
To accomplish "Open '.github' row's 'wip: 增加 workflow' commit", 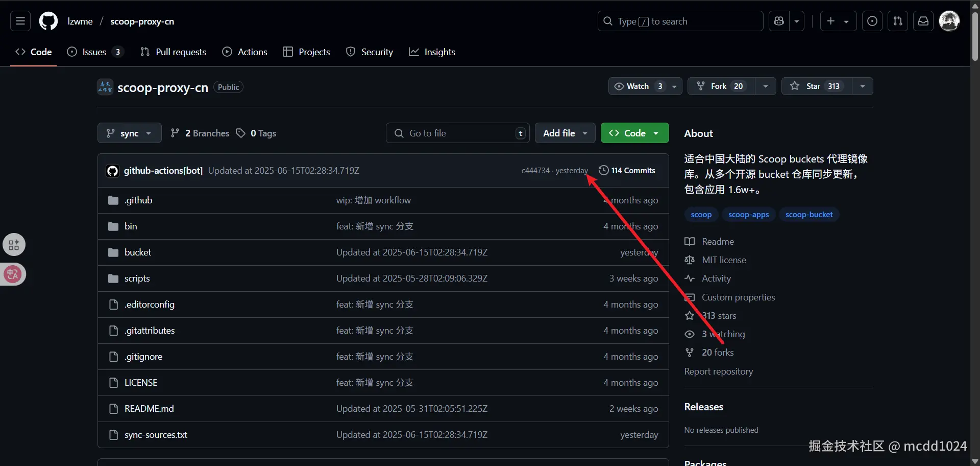I will [x=374, y=200].
